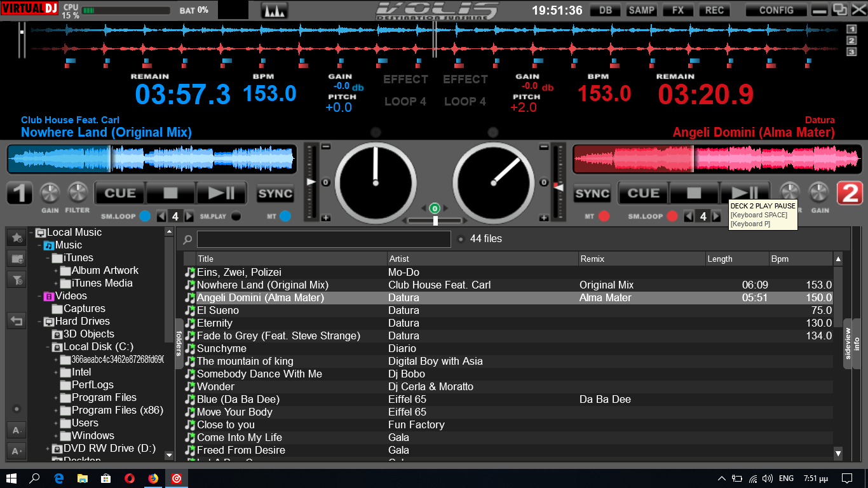Toggle deck 1 master tempo MT button

[285, 216]
